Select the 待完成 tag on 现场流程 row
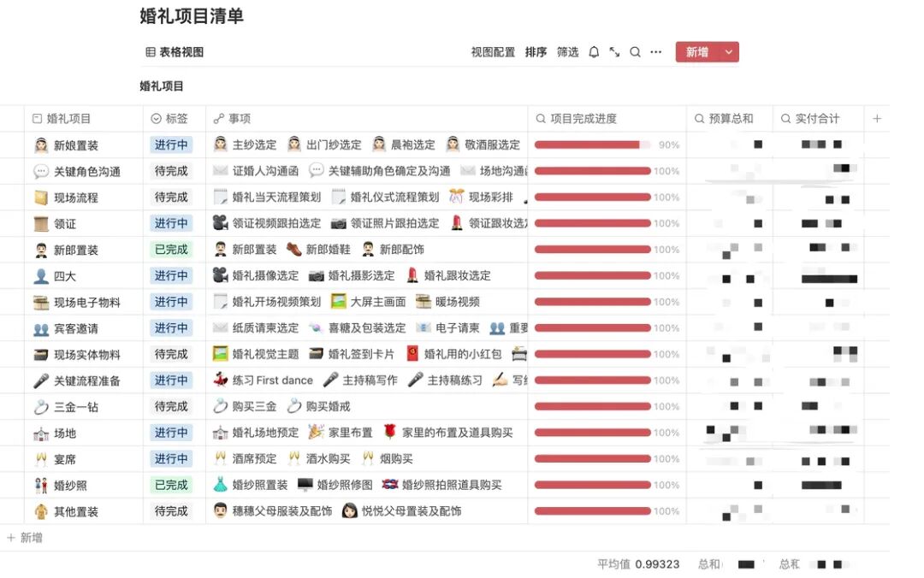924x578 pixels. click(171, 197)
